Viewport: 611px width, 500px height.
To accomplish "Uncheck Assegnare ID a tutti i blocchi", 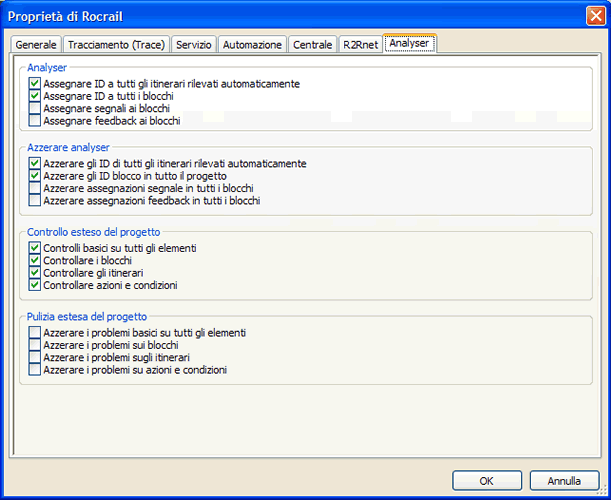I will [x=35, y=96].
